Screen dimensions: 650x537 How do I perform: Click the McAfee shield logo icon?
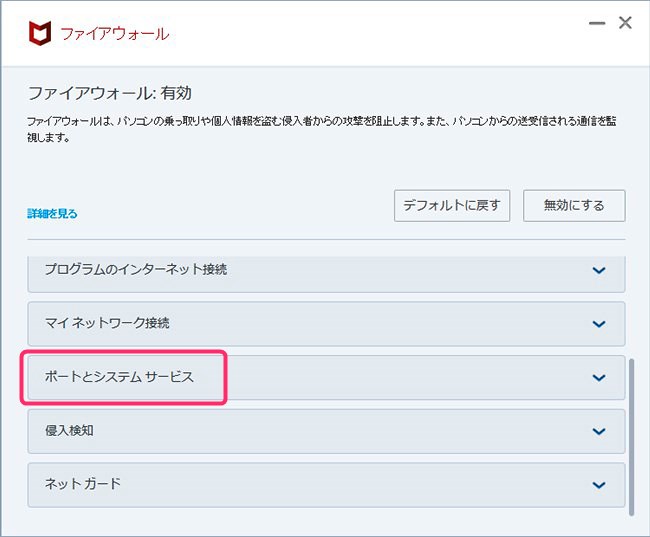[40, 33]
